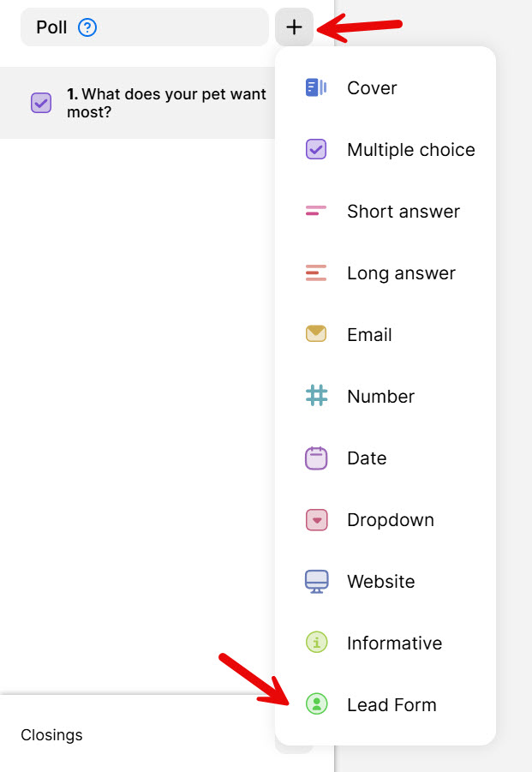Click the Cover page icon

[316, 87]
